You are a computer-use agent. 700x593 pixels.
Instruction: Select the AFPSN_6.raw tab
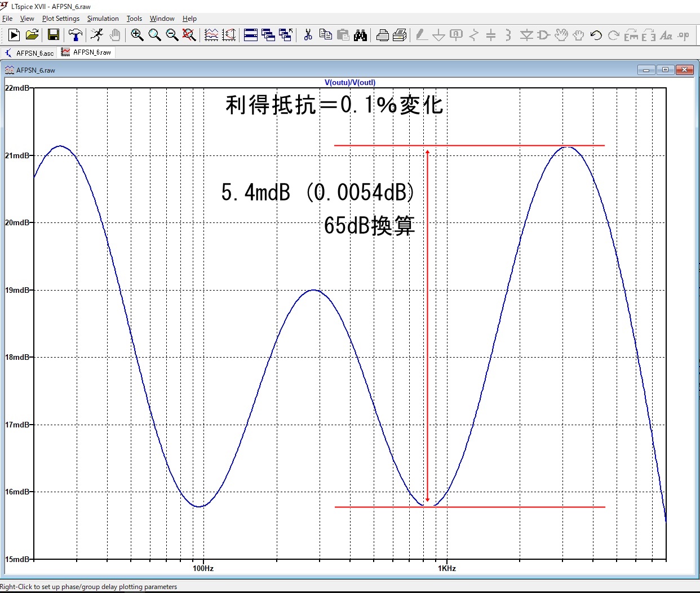pos(87,52)
